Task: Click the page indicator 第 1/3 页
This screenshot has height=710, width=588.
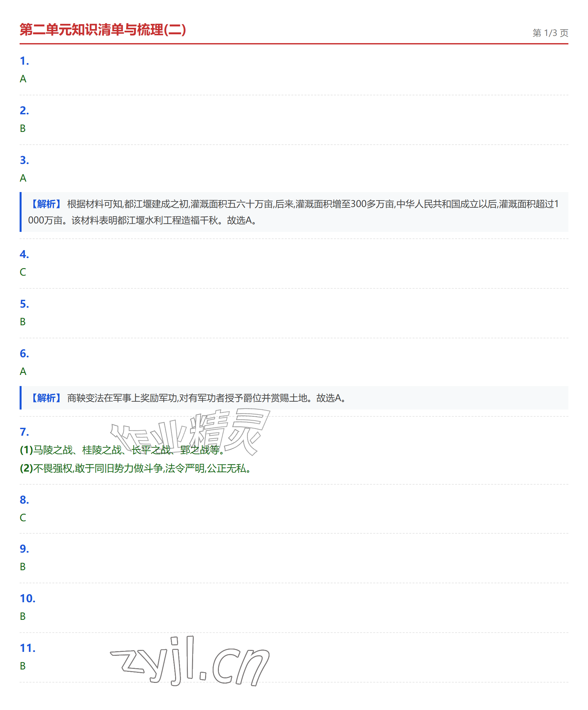Action: 550,33
